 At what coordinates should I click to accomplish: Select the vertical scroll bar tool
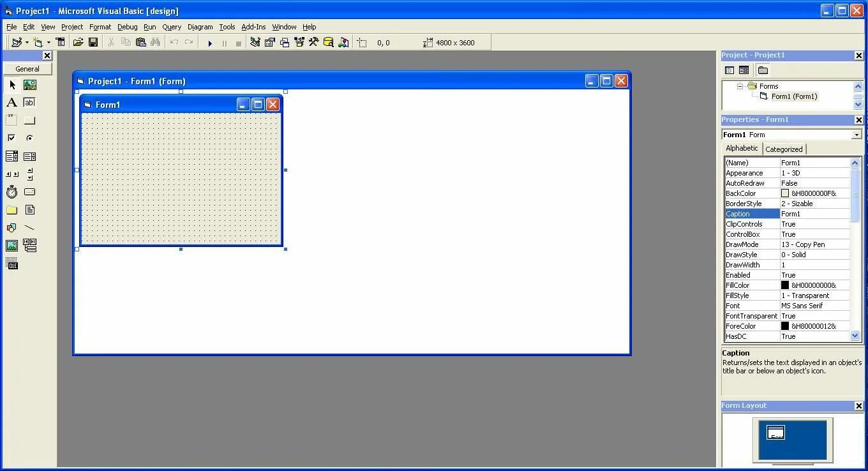pyautogui.click(x=29, y=174)
